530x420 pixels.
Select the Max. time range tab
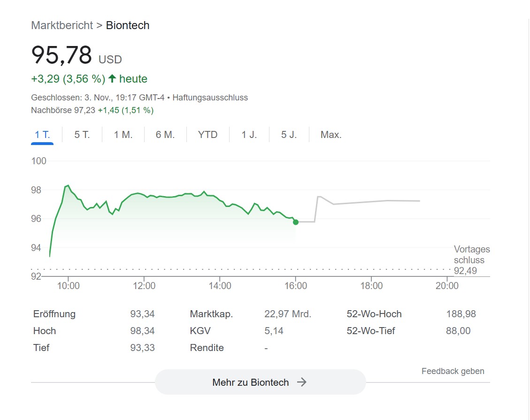click(331, 135)
